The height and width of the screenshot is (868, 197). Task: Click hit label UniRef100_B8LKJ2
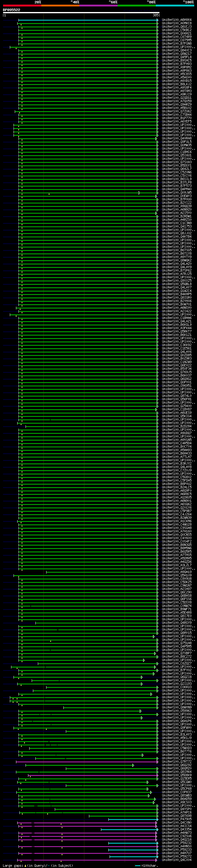pyautogui.click(x=177, y=84)
